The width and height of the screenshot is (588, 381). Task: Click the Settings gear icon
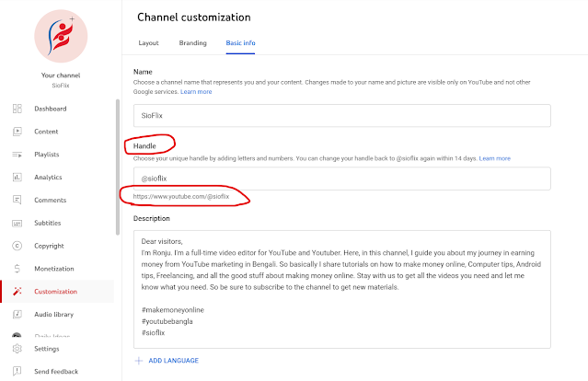click(x=17, y=349)
